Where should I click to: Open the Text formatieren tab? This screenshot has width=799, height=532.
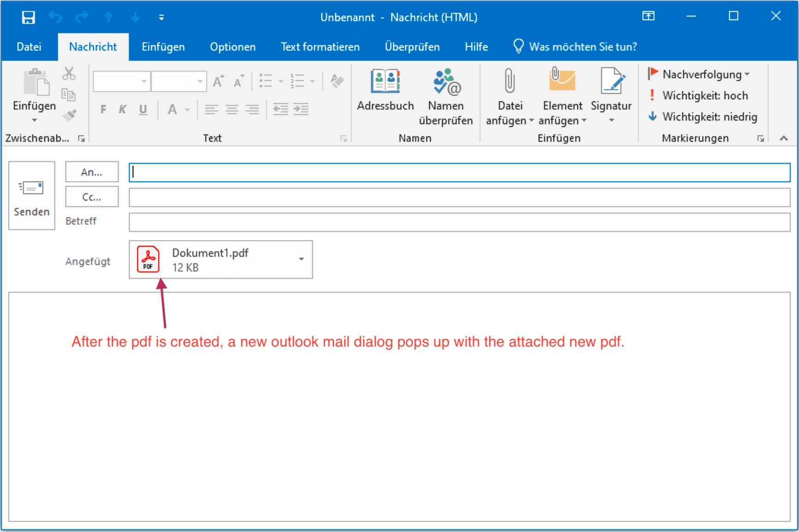pos(320,47)
